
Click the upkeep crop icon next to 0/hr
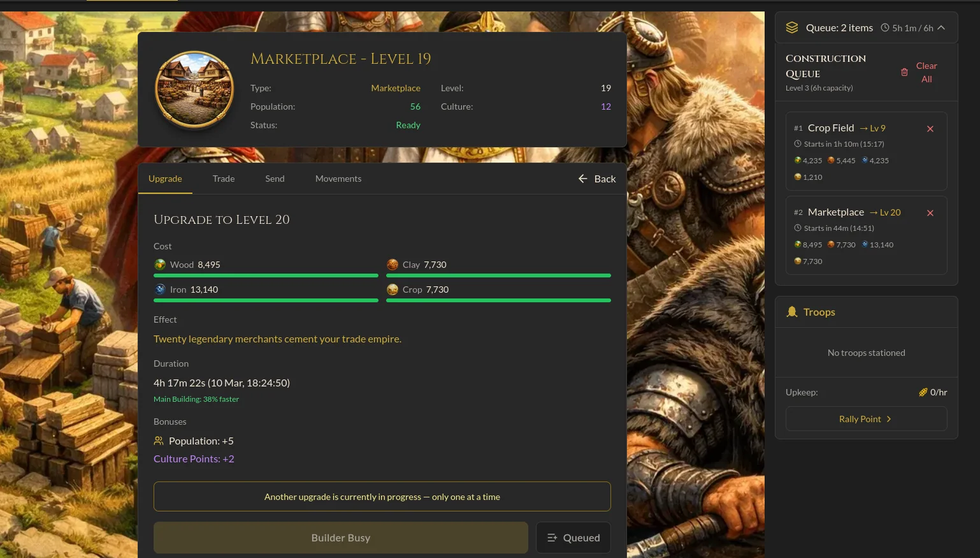pyautogui.click(x=923, y=392)
